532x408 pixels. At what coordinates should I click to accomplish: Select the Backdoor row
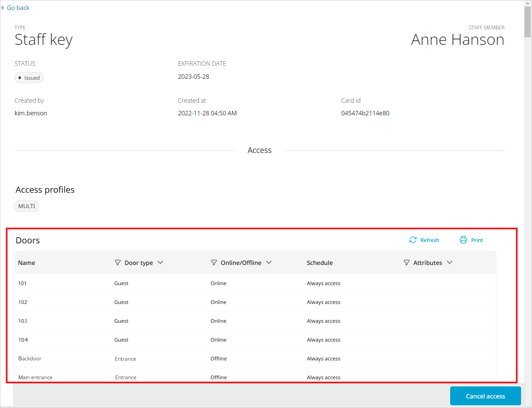[30, 358]
